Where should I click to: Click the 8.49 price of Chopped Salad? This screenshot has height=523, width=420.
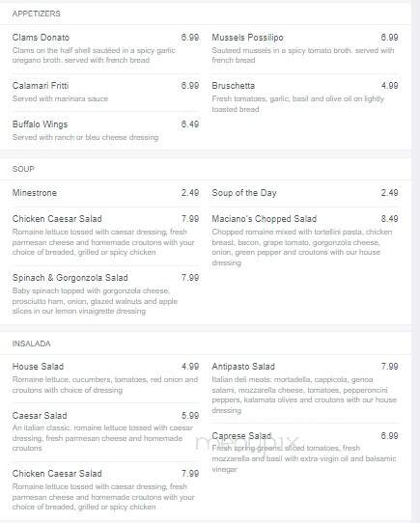(x=390, y=219)
